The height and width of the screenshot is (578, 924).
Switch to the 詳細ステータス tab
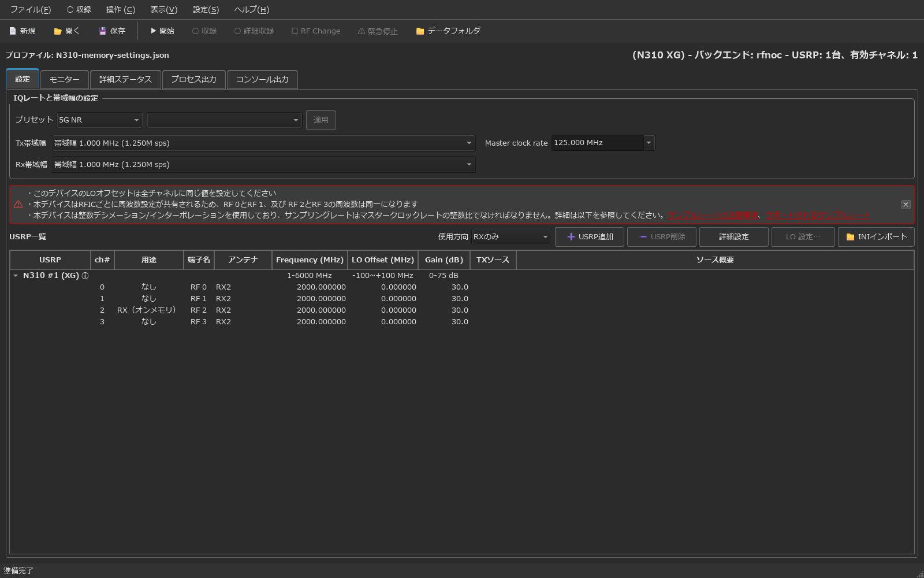tap(125, 80)
